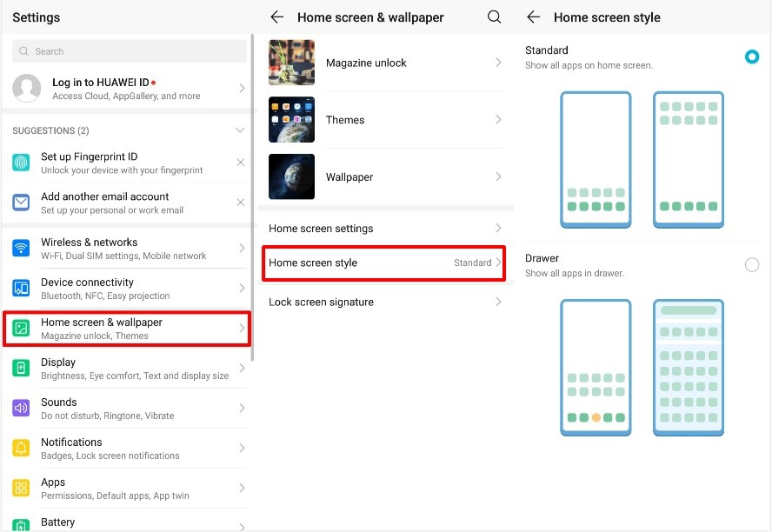
Task: Tap the search magnifier in Home screen & wallpaper
Action: tap(494, 17)
